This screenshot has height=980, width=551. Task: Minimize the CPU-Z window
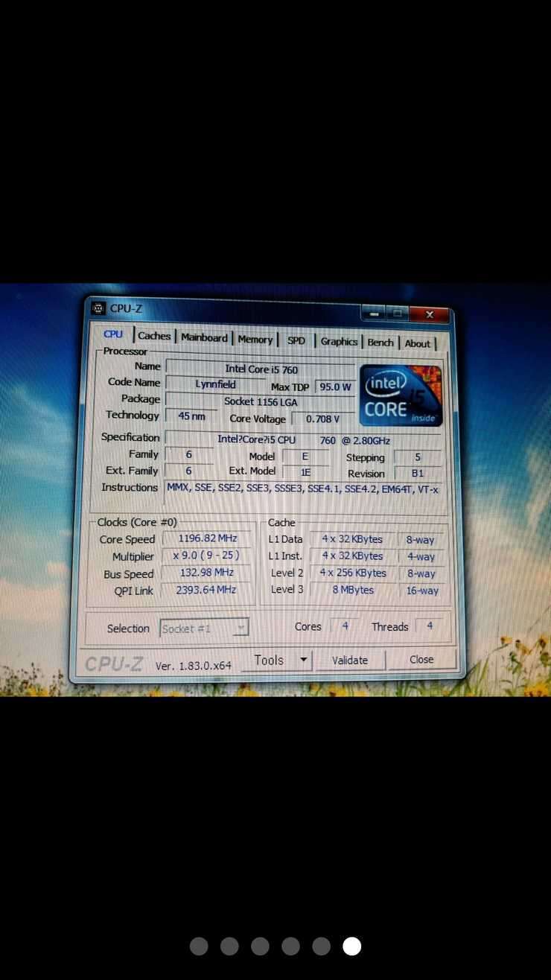tap(375, 314)
